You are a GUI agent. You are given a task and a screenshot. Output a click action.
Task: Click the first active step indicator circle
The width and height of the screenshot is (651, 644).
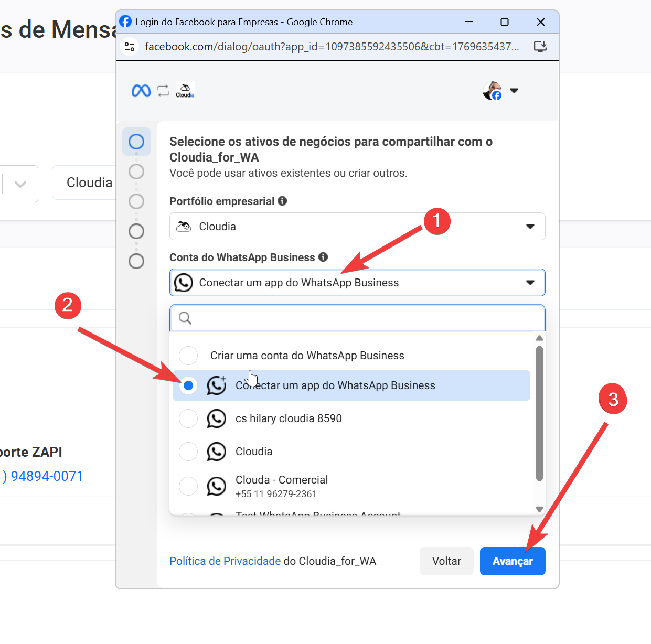pos(136,142)
